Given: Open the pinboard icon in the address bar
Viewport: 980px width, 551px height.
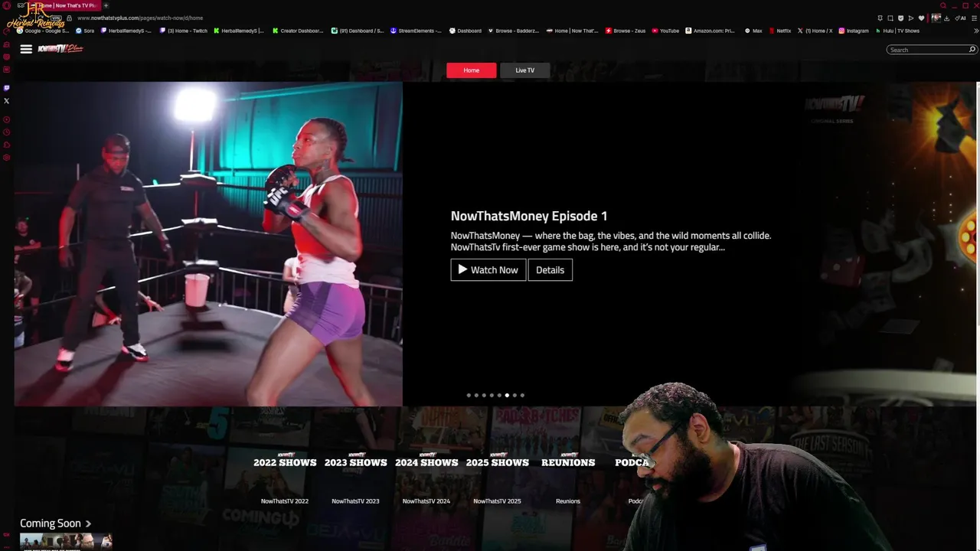Looking at the screenshot, I should point(880,18).
